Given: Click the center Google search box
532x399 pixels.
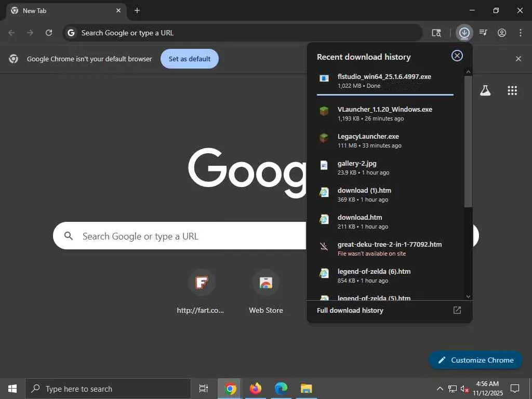Looking at the screenshot, I should [180, 236].
